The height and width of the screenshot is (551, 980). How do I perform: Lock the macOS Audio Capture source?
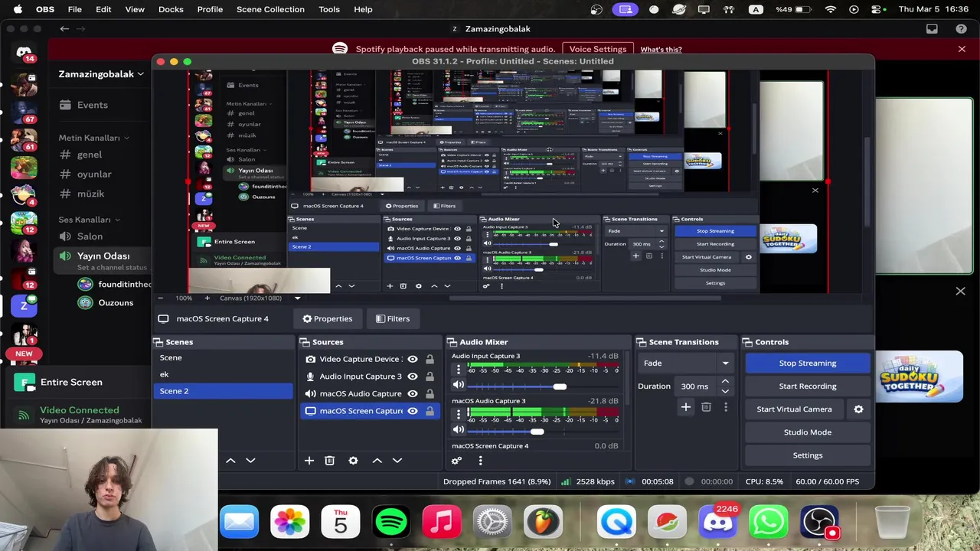[430, 393]
